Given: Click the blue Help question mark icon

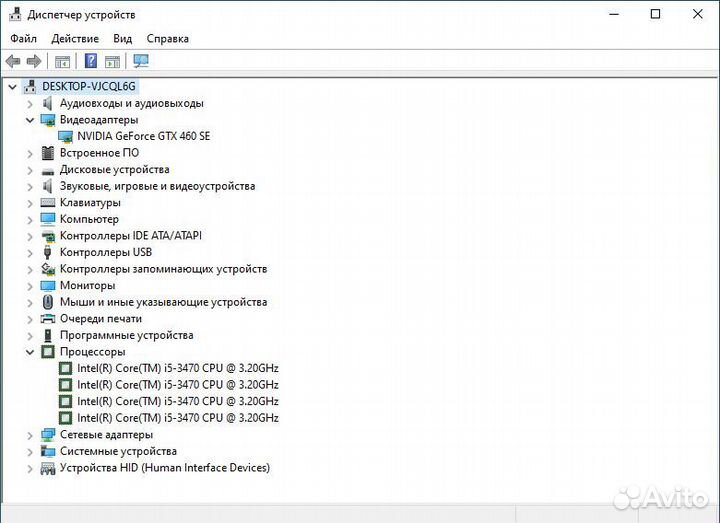Looking at the screenshot, I should [x=91, y=61].
